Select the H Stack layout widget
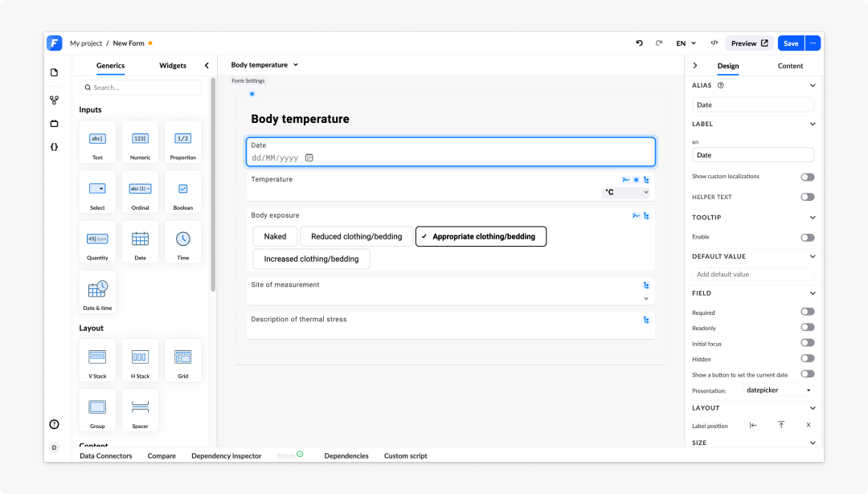The width and height of the screenshot is (868, 494). 140,360
